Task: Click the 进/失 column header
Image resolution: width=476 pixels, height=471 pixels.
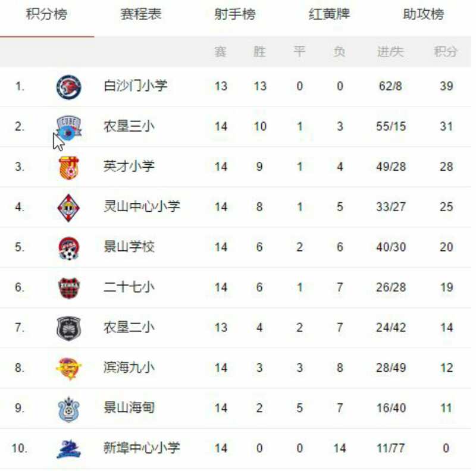Action: (x=390, y=52)
